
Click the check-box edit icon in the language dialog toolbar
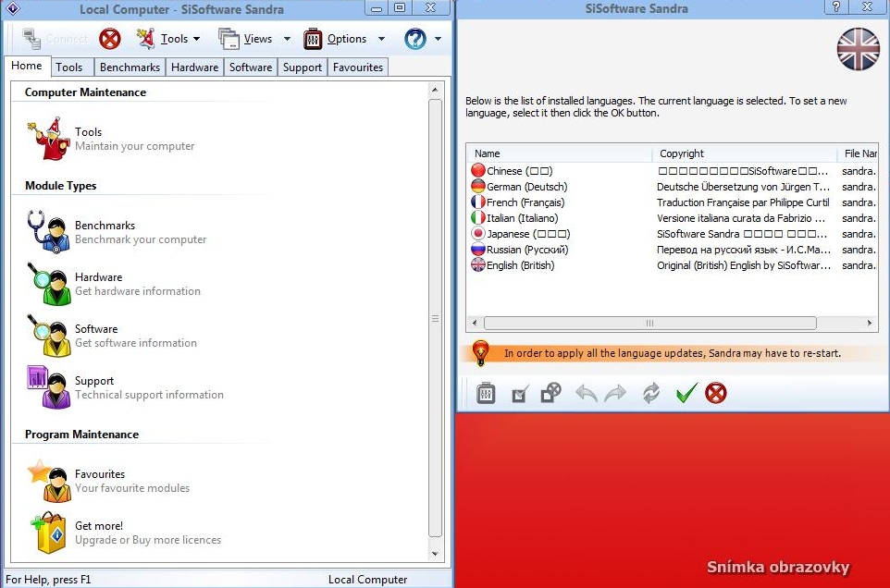(519, 393)
